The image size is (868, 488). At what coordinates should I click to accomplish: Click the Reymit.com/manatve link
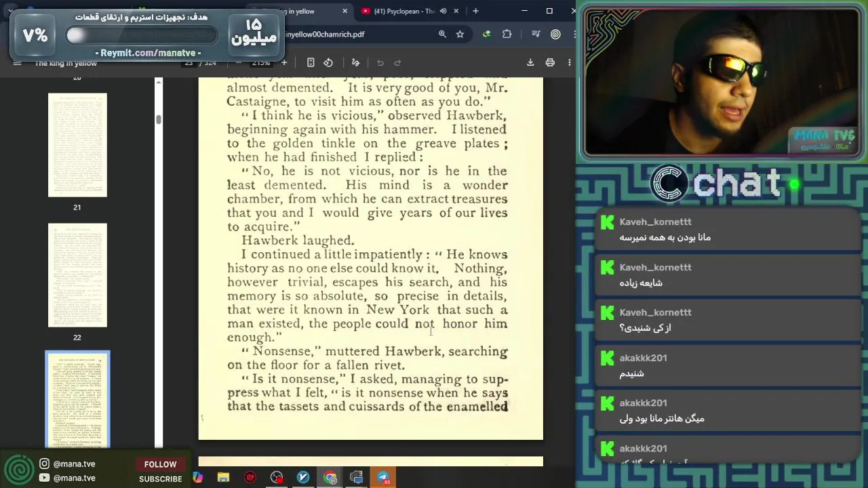click(148, 53)
